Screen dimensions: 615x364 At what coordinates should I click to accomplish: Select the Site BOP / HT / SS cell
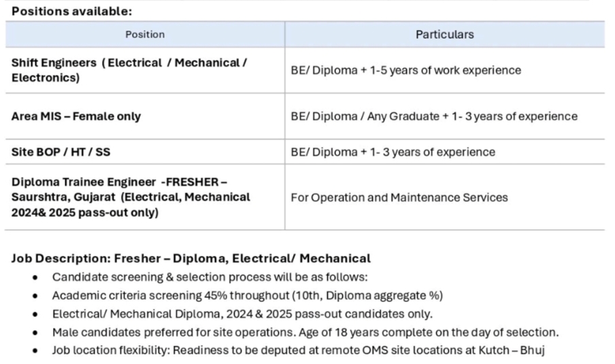coord(145,152)
